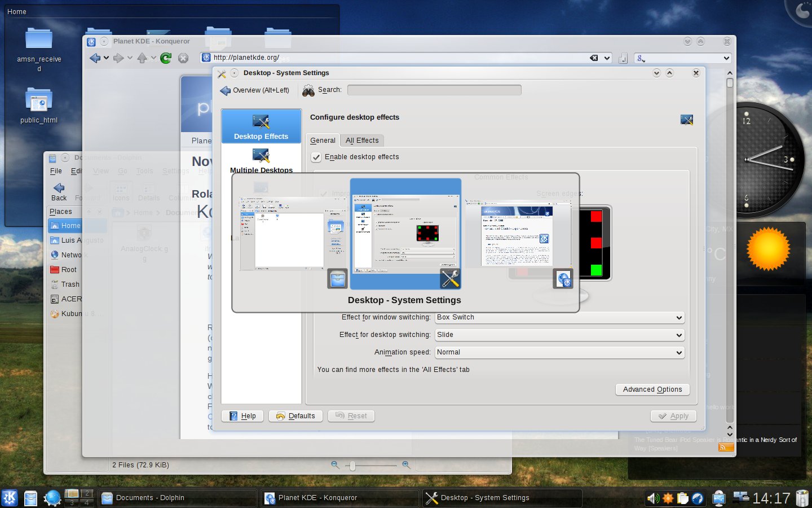Open the desktop switching effect dropdown
The height and width of the screenshot is (508, 812).
(560, 335)
